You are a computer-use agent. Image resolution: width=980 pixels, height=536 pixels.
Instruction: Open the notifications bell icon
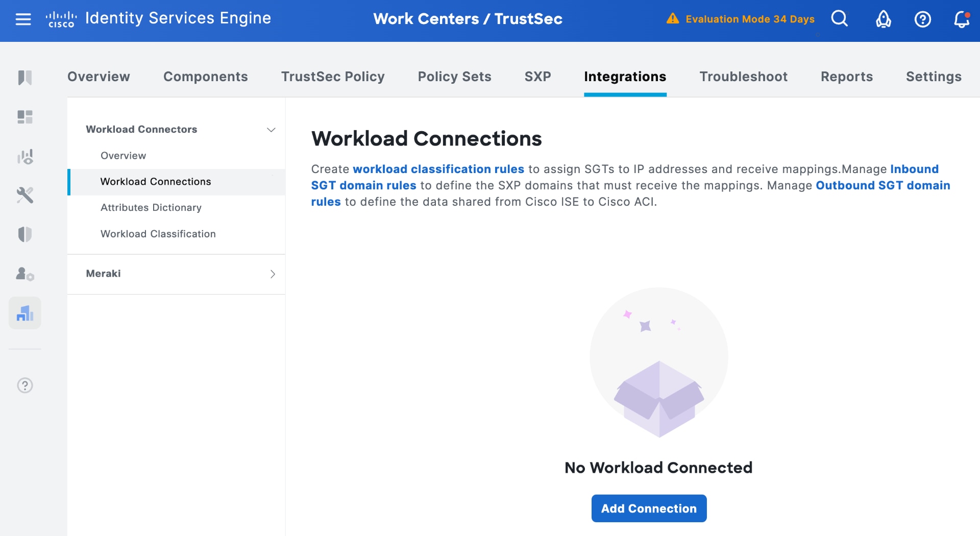(962, 20)
